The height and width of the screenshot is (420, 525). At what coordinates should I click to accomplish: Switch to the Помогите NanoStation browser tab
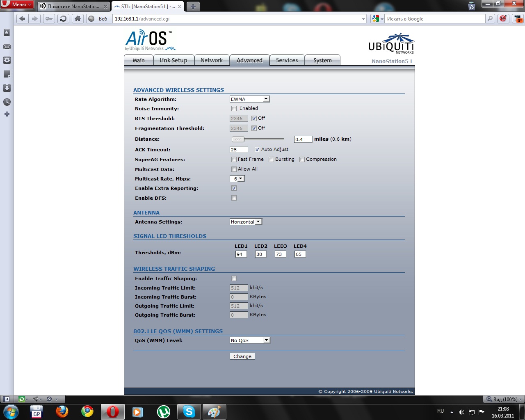[73, 7]
